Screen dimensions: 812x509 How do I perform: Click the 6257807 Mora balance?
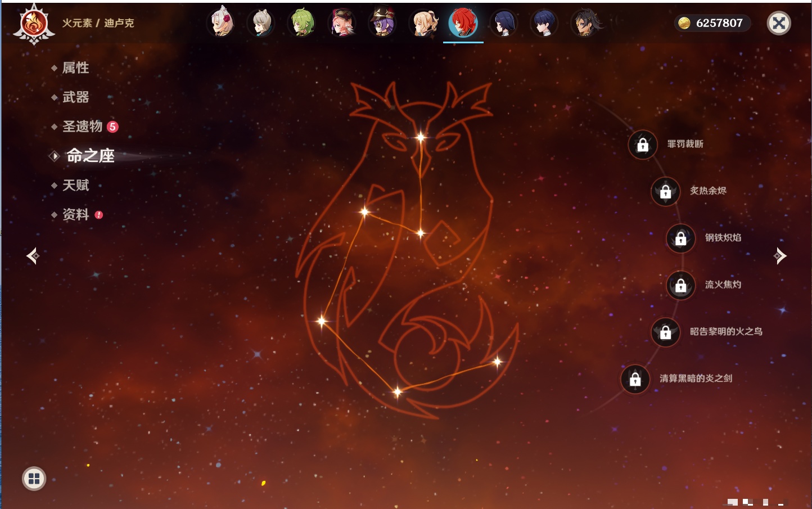tap(719, 23)
